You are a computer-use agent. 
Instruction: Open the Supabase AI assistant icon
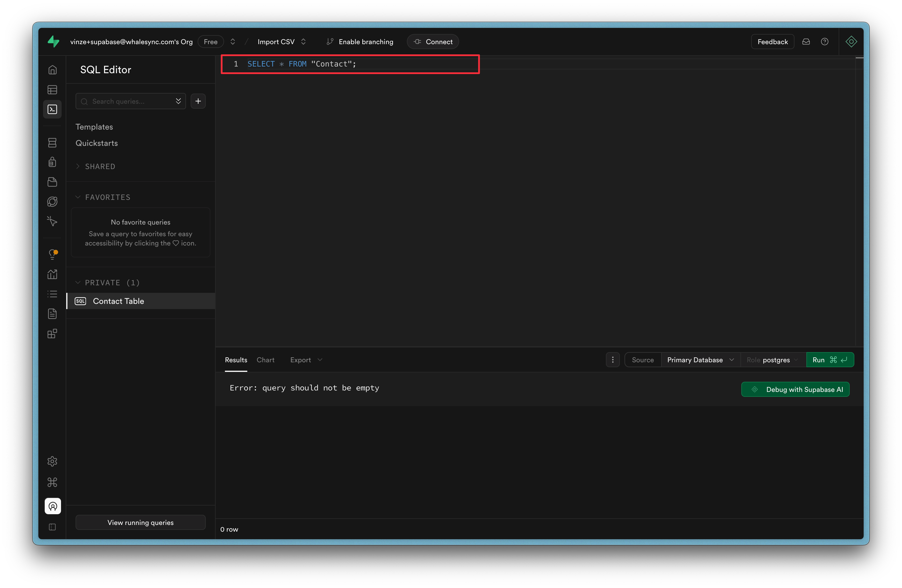tap(851, 42)
